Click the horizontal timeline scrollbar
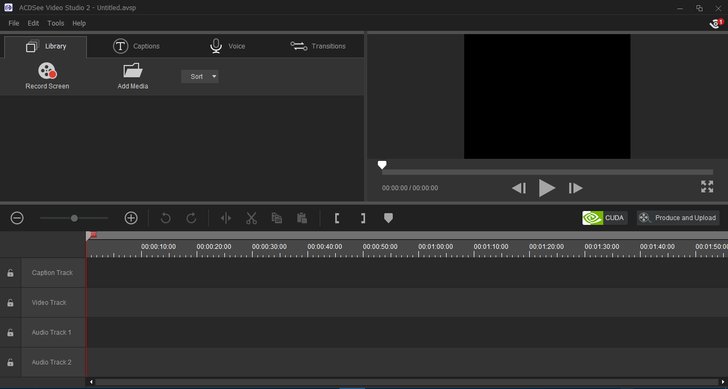The height and width of the screenshot is (389, 728). click(x=407, y=382)
